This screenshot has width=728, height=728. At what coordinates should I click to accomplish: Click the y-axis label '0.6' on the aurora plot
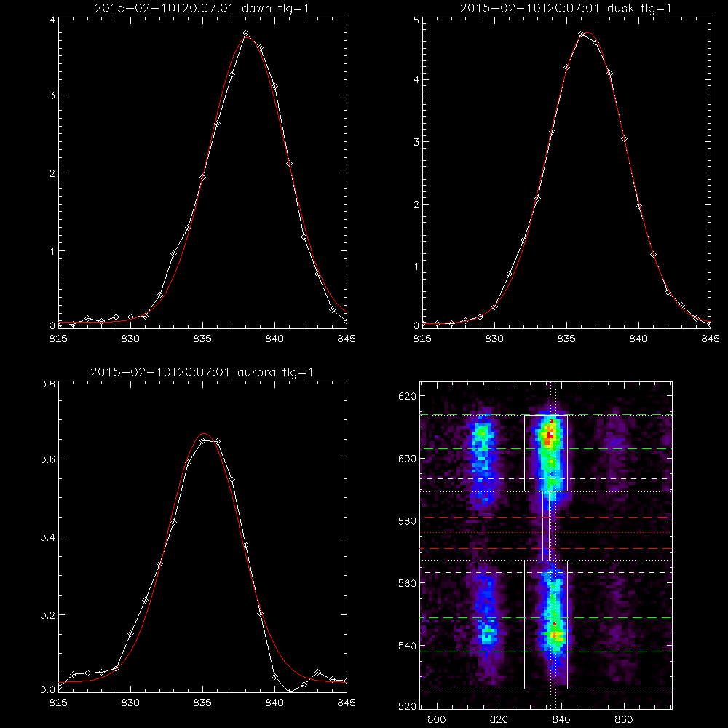(47, 459)
